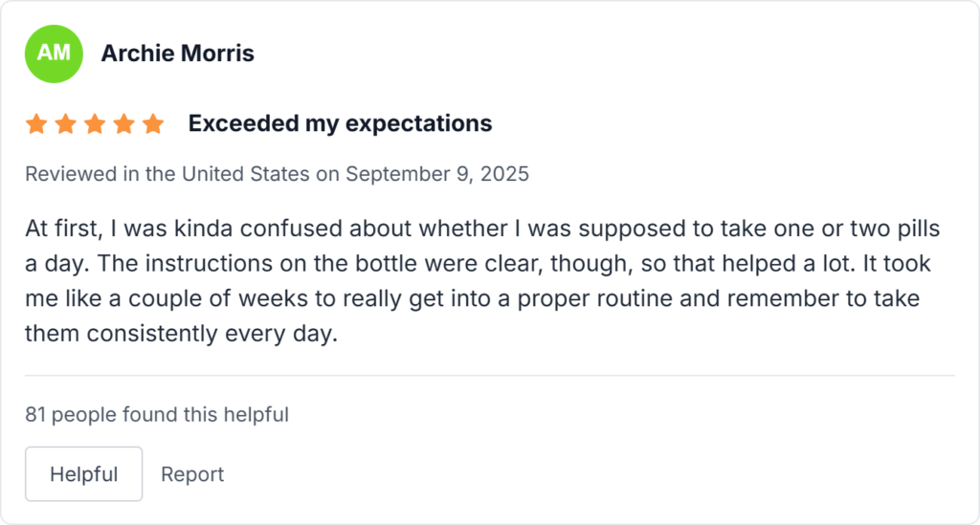Viewport: 980px width, 525px height.
Task: Click the "September 9, 2025" review date
Action: pyautogui.click(x=437, y=174)
